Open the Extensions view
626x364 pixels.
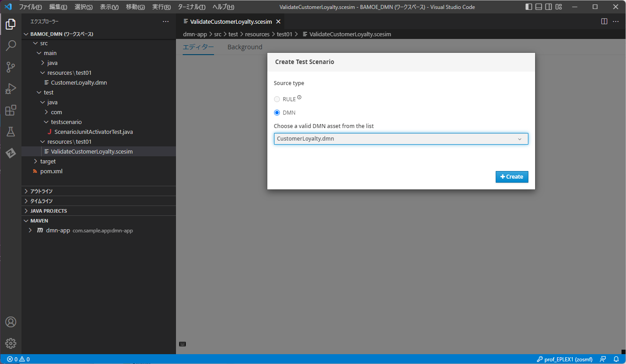[x=11, y=110]
